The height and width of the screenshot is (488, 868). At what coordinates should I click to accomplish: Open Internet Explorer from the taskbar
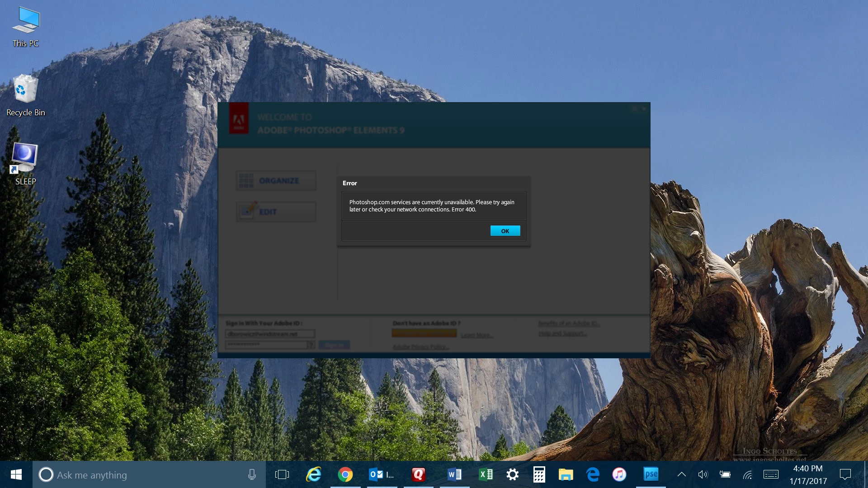[x=313, y=474]
